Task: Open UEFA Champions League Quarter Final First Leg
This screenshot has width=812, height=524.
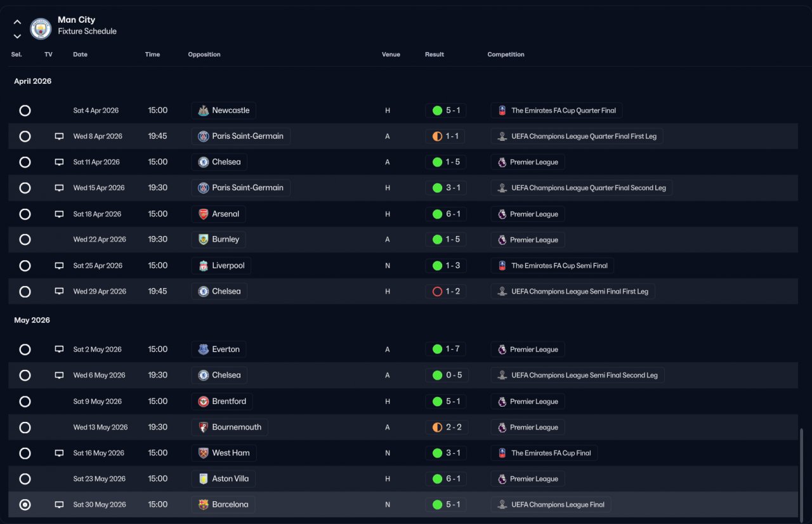Action: (577, 136)
